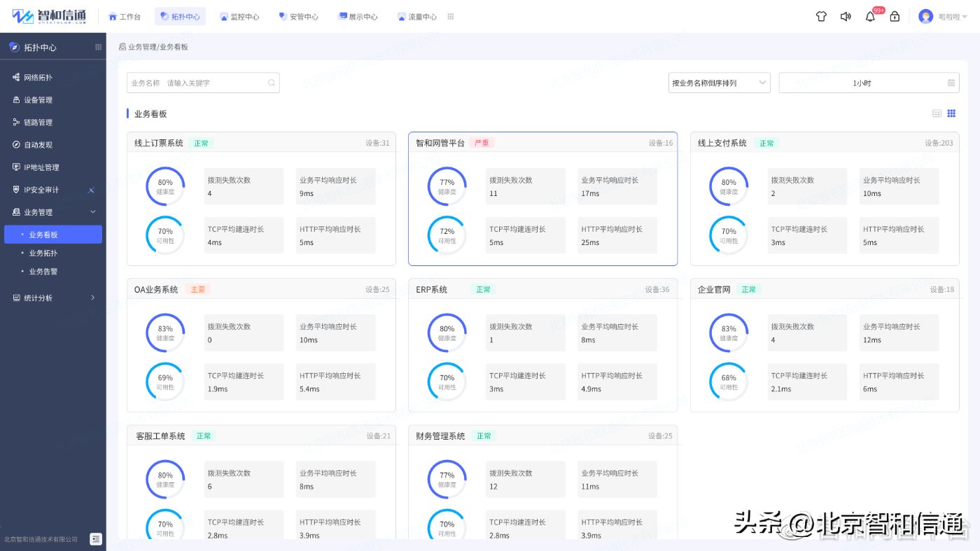The width and height of the screenshot is (980, 551).
Task: Collapse the sidebar using the bottom toggle
Action: [95, 539]
